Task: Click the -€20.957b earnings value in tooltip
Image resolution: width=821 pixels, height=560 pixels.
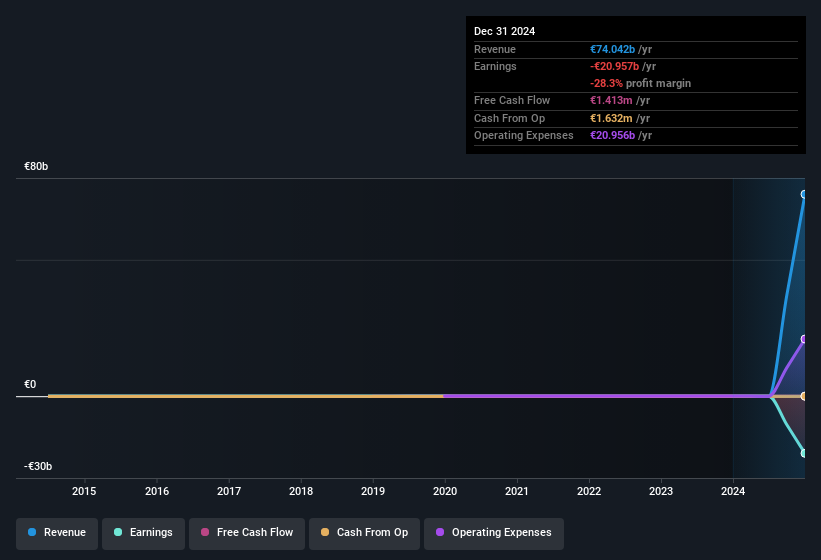Action: click(x=614, y=66)
